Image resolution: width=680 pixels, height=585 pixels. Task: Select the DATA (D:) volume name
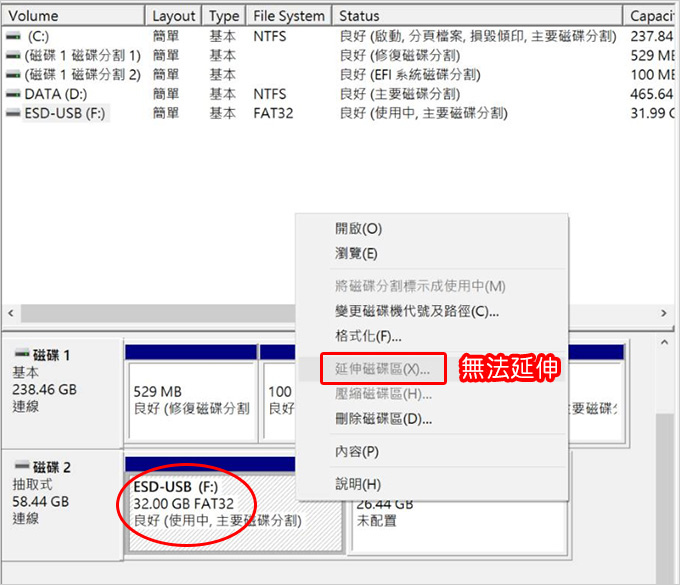56,94
